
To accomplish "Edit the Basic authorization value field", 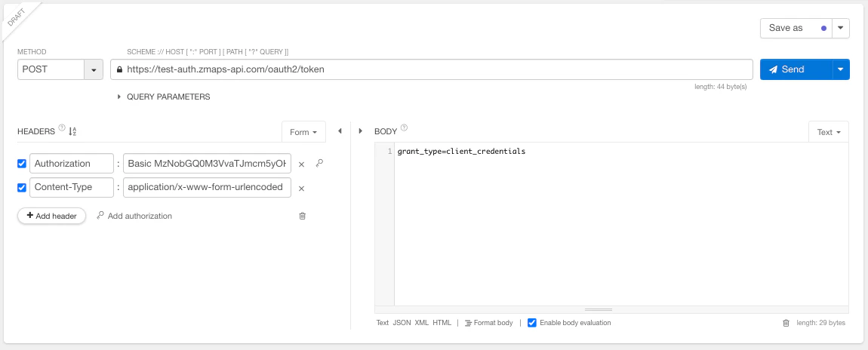I will point(207,164).
